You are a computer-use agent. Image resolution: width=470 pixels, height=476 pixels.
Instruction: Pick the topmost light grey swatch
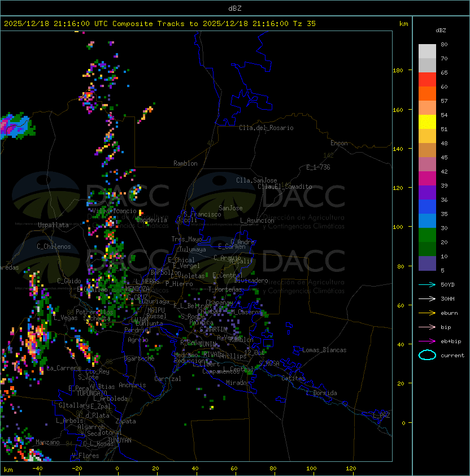point(427,51)
